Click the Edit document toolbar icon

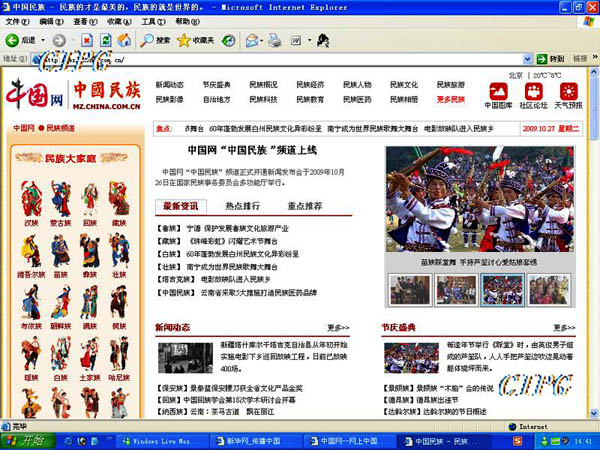coord(296,40)
